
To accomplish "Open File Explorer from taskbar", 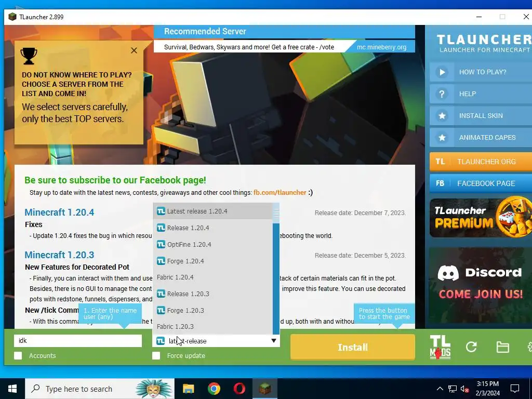I will click(188, 389).
